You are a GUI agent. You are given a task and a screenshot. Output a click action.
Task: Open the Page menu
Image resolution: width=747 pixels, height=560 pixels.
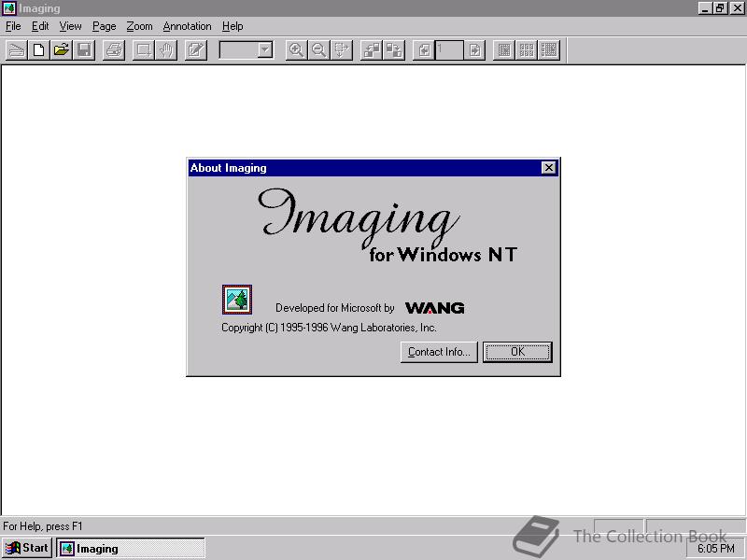click(104, 26)
